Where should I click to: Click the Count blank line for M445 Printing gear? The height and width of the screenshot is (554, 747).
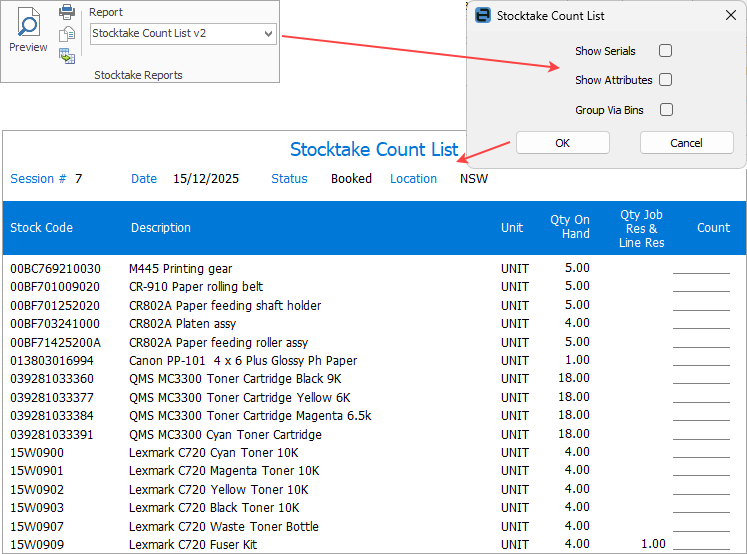[x=701, y=272]
